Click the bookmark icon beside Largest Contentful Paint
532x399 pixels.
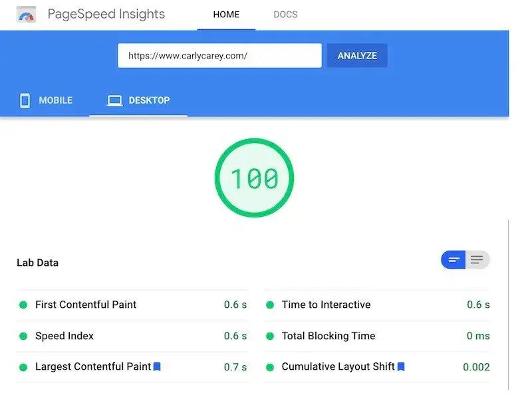coord(157,367)
